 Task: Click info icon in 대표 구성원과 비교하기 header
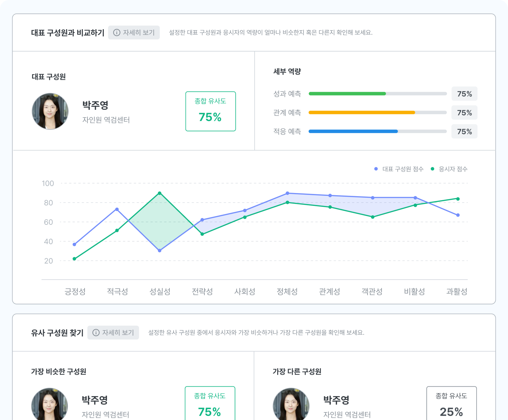tap(117, 33)
